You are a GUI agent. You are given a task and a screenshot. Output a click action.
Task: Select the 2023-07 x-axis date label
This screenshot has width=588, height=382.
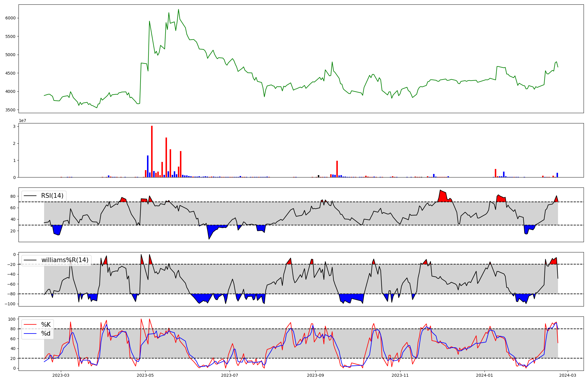(x=230, y=375)
